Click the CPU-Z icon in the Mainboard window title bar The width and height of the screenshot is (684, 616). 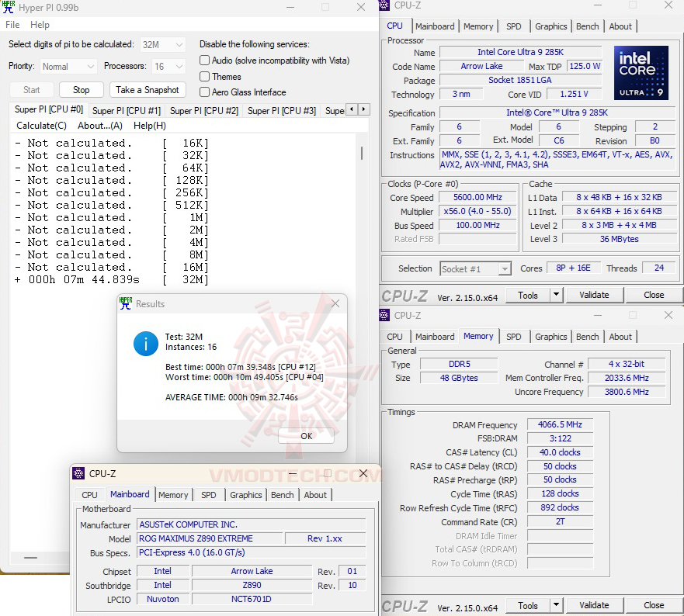(78, 473)
